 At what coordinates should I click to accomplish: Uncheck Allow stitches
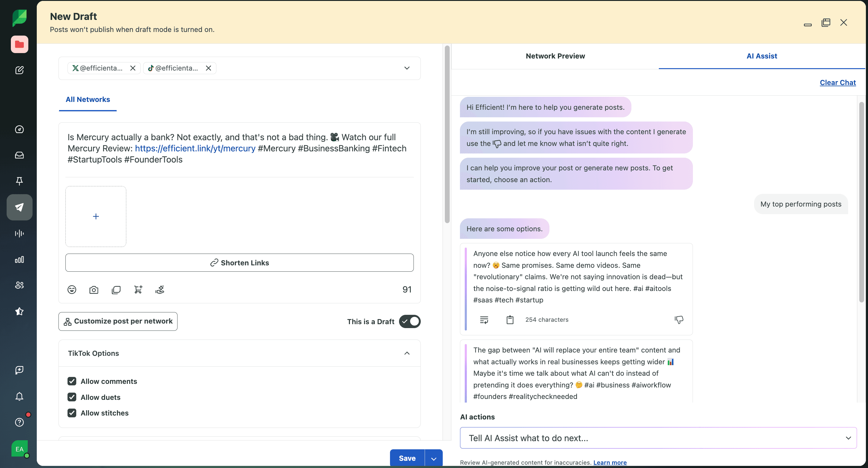(x=72, y=413)
